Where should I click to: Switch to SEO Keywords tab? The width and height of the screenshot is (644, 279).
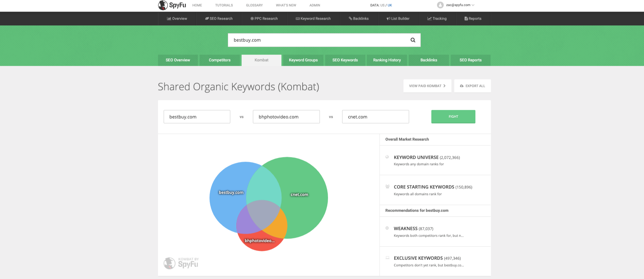pos(345,60)
